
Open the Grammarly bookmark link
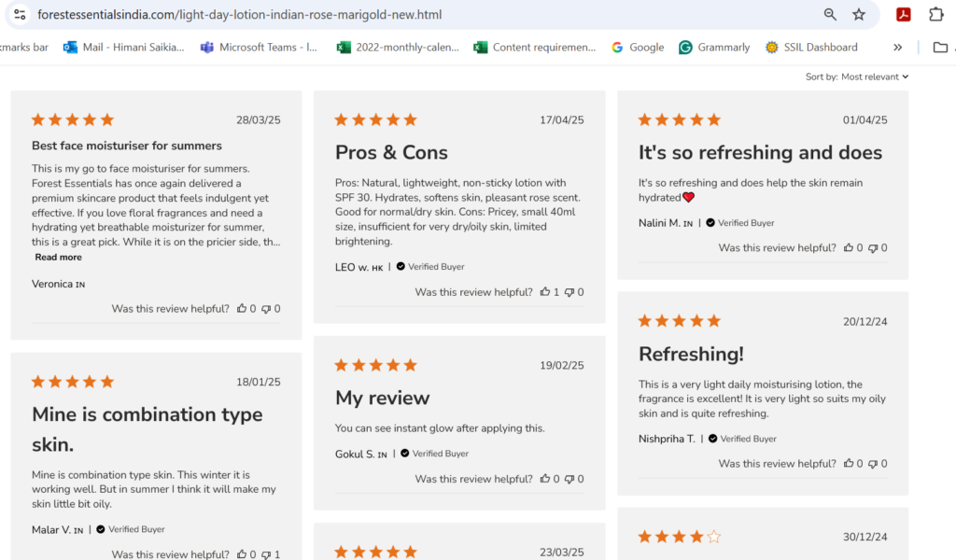714,47
